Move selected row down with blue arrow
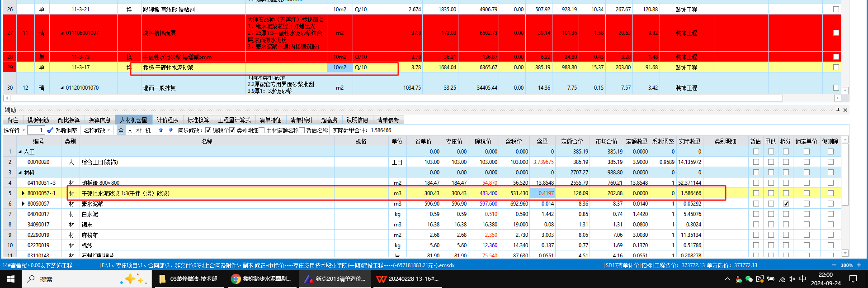Viewport: 868px width, 288px height. (x=170, y=130)
